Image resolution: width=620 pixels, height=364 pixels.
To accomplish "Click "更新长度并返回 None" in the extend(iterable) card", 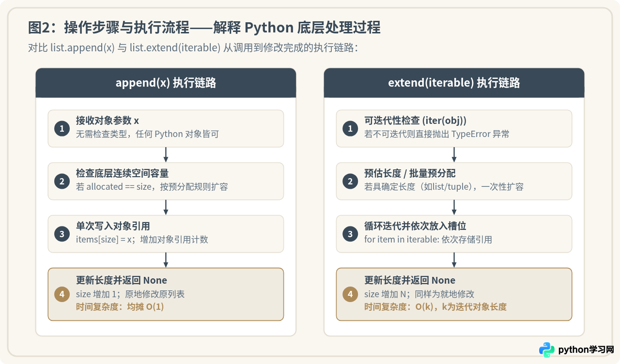I will click(410, 280).
